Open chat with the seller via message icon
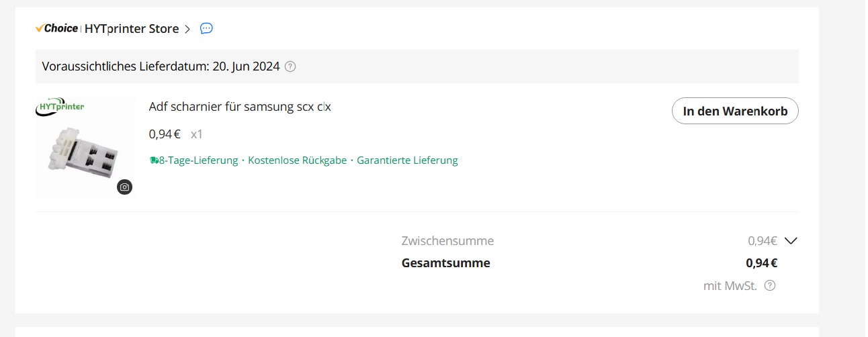Viewport: 868px width, 337px height. point(207,28)
